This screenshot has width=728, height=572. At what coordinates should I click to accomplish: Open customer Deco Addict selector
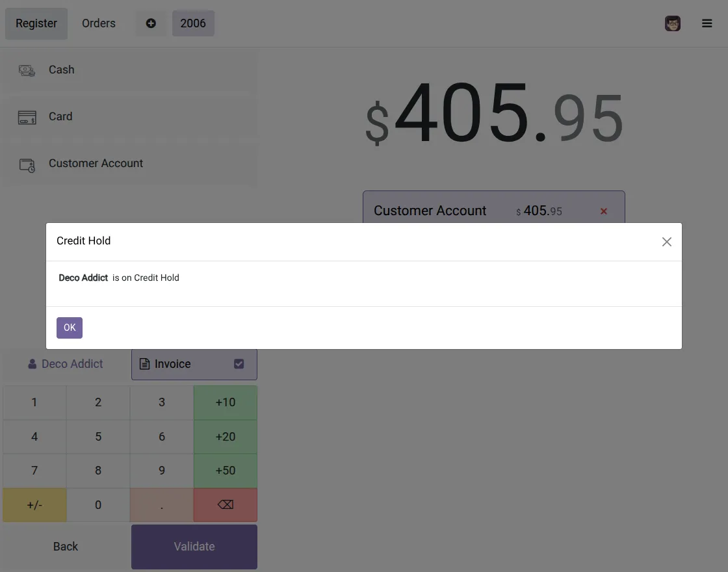click(66, 364)
